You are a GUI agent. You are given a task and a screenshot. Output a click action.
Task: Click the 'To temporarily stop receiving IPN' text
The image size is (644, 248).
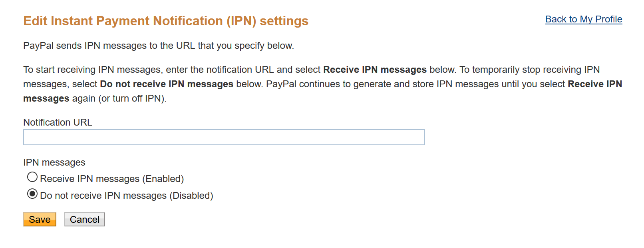[x=530, y=70]
